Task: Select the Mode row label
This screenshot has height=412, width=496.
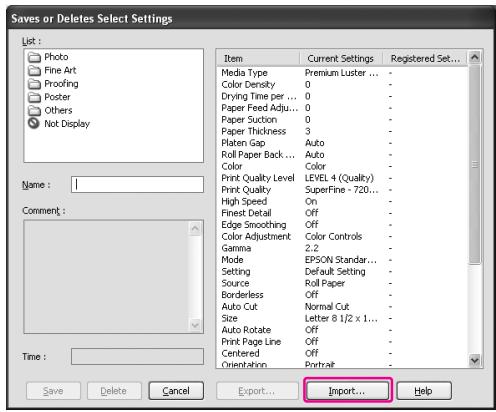Action: pos(232,260)
